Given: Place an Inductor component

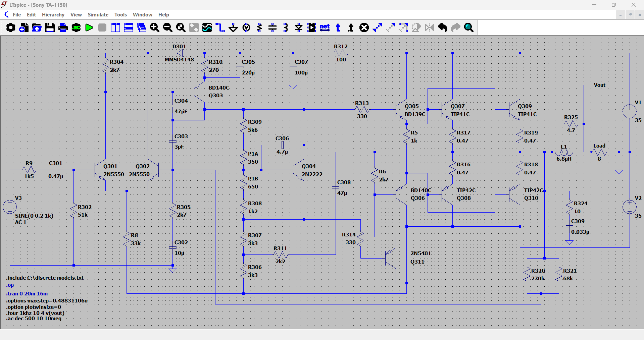Looking at the screenshot, I should click(x=286, y=27).
